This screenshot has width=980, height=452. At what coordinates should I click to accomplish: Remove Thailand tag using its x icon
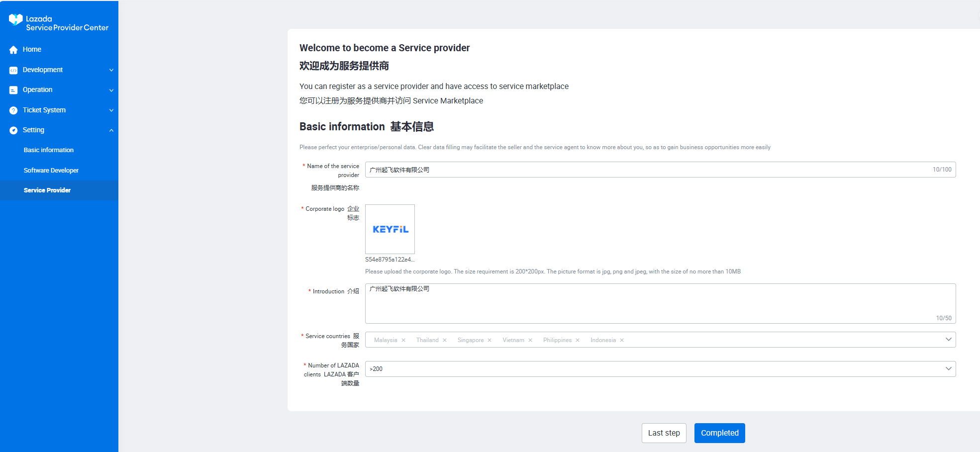coord(445,340)
